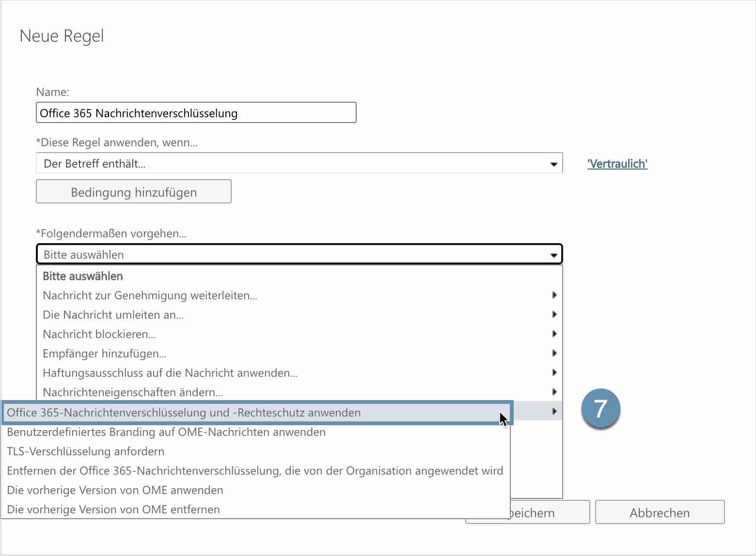Expand arrow beside 'Haftungsausschluss auf die Nachricht anwenden'
The height and width of the screenshot is (556, 756).
point(554,372)
